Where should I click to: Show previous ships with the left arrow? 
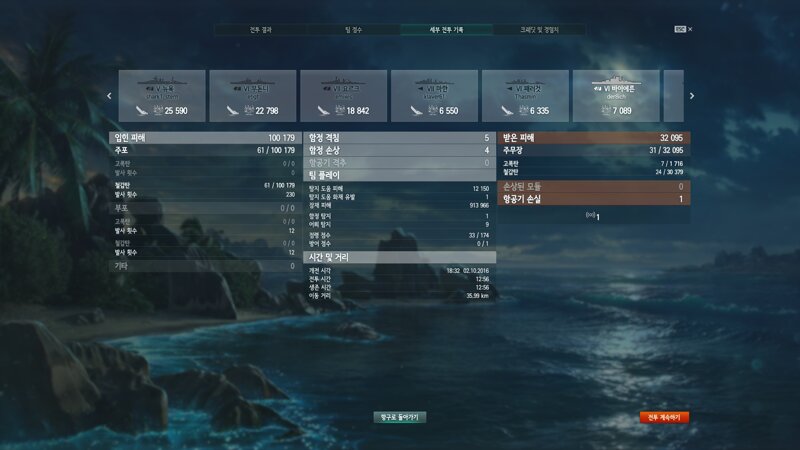click(x=109, y=96)
